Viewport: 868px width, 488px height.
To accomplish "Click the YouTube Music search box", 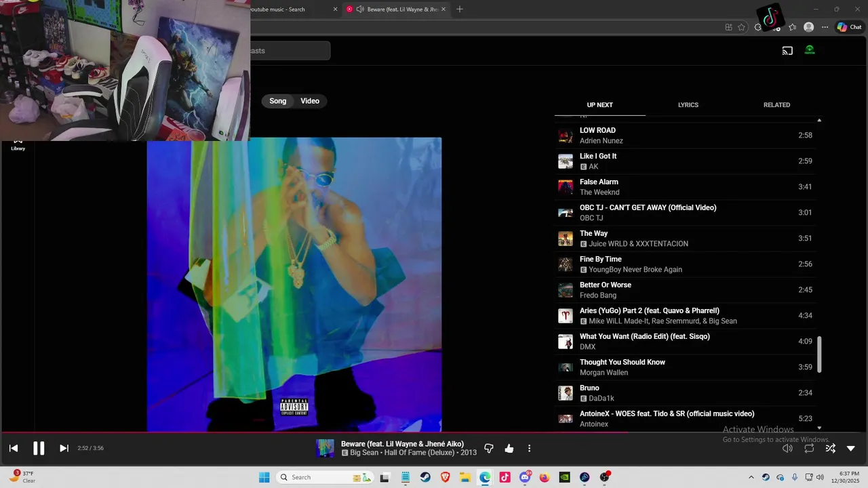I will point(290,51).
